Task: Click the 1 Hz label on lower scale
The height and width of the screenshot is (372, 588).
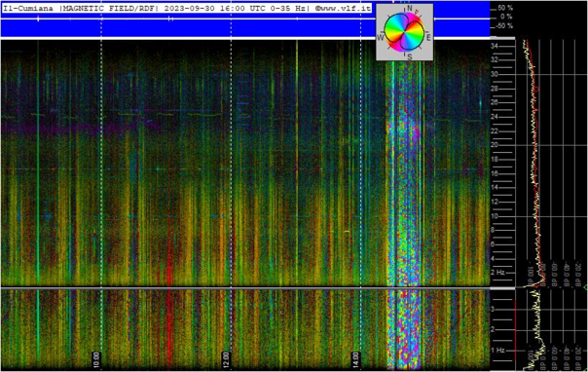Action: pyautogui.click(x=497, y=351)
